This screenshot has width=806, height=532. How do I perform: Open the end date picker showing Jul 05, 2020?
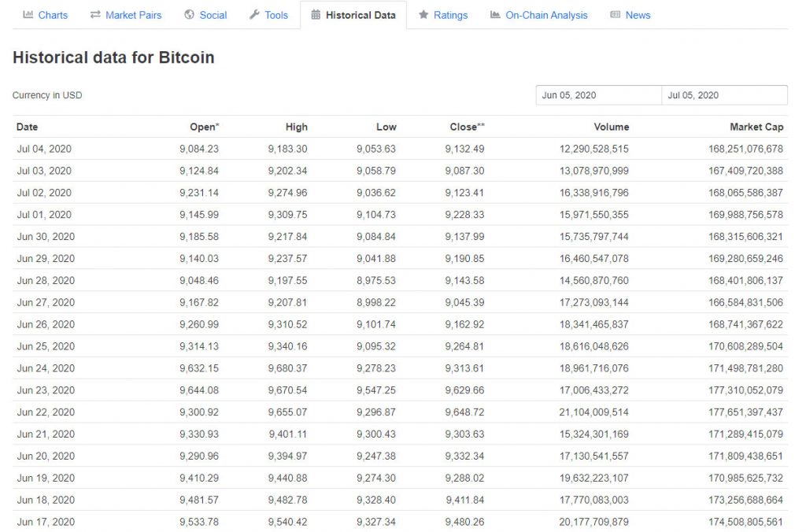point(723,94)
